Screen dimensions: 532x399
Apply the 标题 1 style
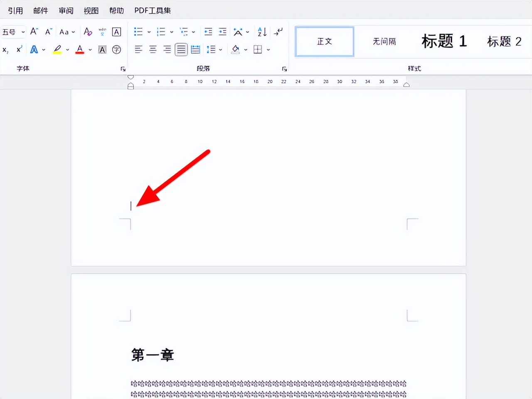pyautogui.click(x=443, y=42)
